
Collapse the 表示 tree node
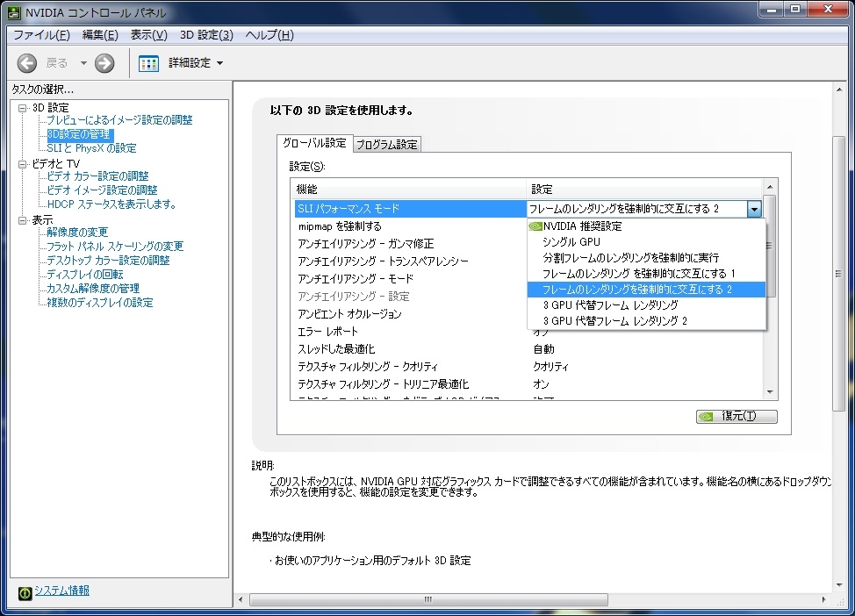(22, 220)
